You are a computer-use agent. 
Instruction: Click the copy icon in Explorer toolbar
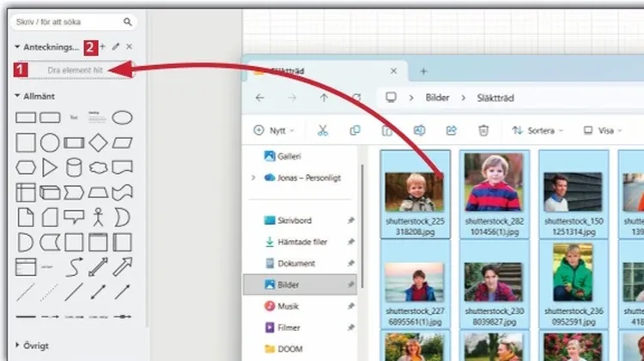pyautogui.click(x=355, y=130)
